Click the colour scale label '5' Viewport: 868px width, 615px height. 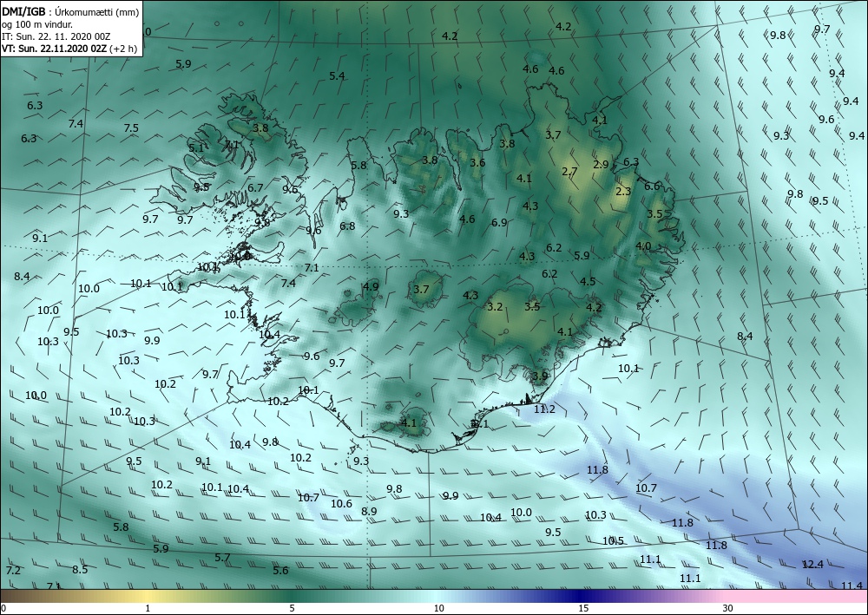point(292,608)
